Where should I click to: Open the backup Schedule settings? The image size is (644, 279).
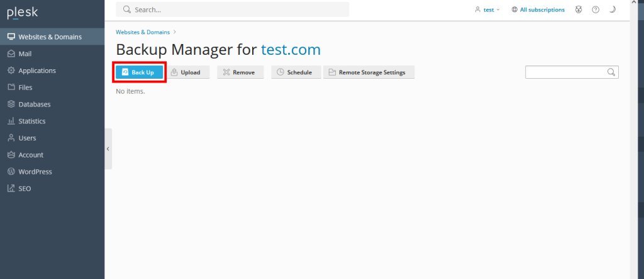296,72
